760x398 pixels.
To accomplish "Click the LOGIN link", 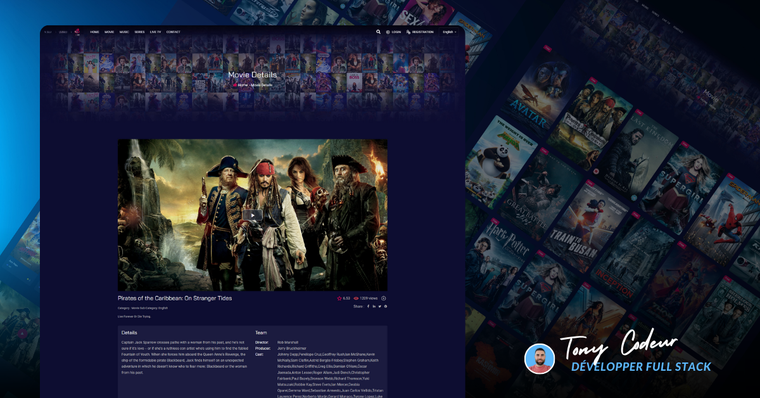I will (394, 32).
